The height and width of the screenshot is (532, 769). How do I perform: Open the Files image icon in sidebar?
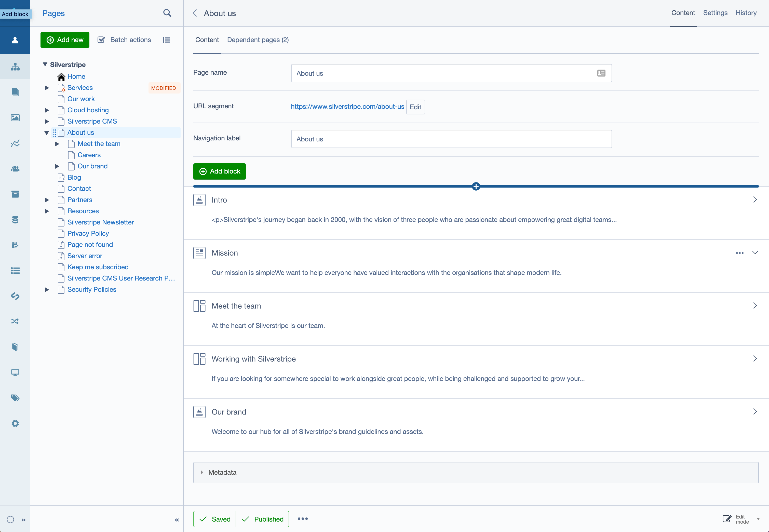pyautogui.click(x=15, y=118)
